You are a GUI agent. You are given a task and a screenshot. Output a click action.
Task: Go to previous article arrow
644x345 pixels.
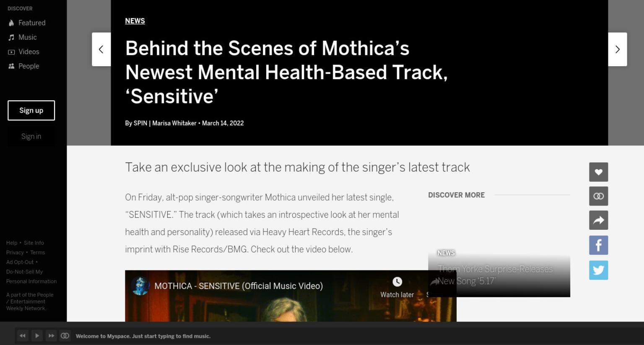(101, 49)
